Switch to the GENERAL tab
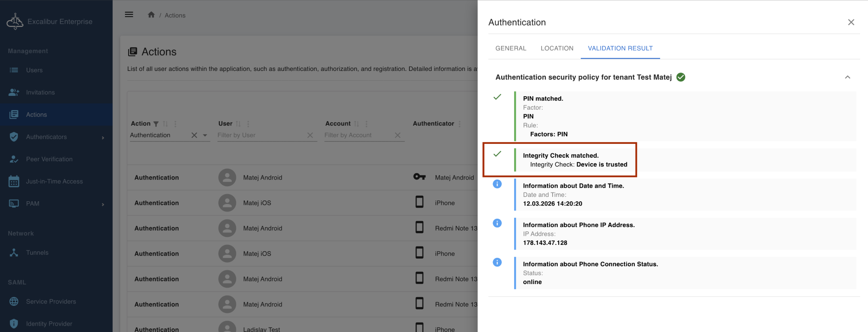The width and height of the screenshot is (868, 332). click(511, 48)
